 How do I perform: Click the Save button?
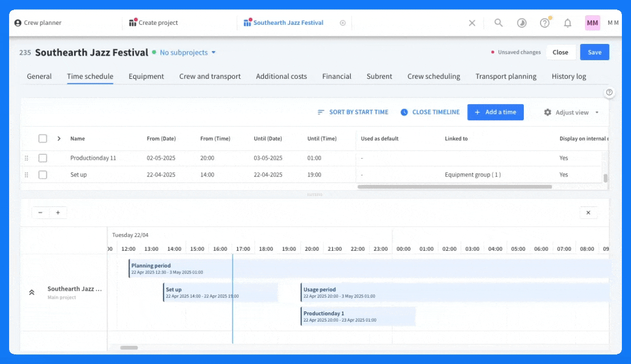point(595,52)
